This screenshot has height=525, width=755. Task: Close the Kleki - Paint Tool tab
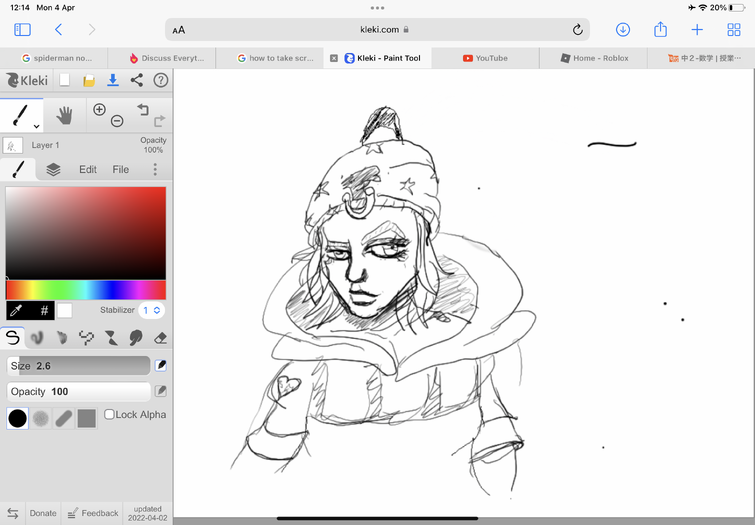coord(334,58)
